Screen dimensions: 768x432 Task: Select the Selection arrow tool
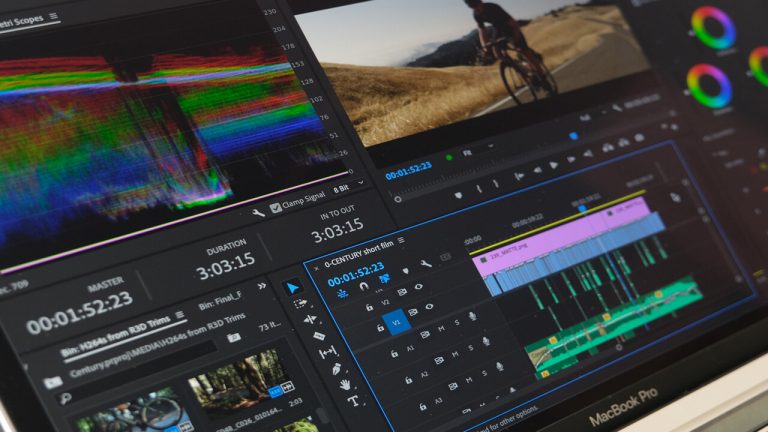(x=292, y=287)
